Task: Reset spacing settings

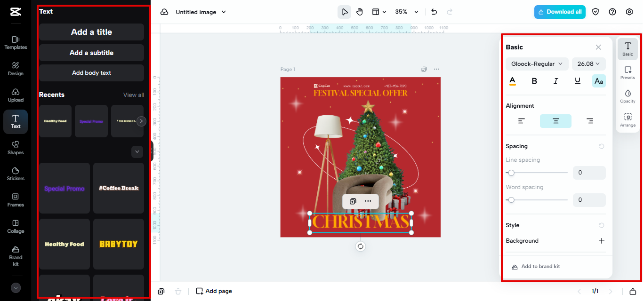Action: pos(602,146)
